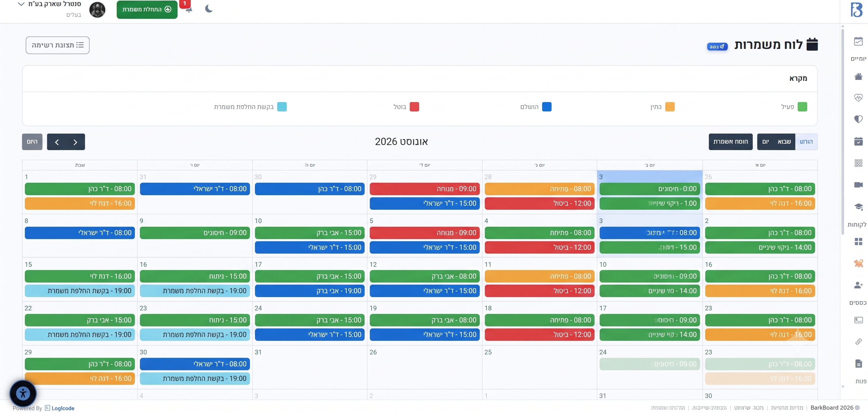Open the four-tile dashboard icon in sidebar
Image resolution: width=868 pixels, height=412 pixels.
point(858,241)
